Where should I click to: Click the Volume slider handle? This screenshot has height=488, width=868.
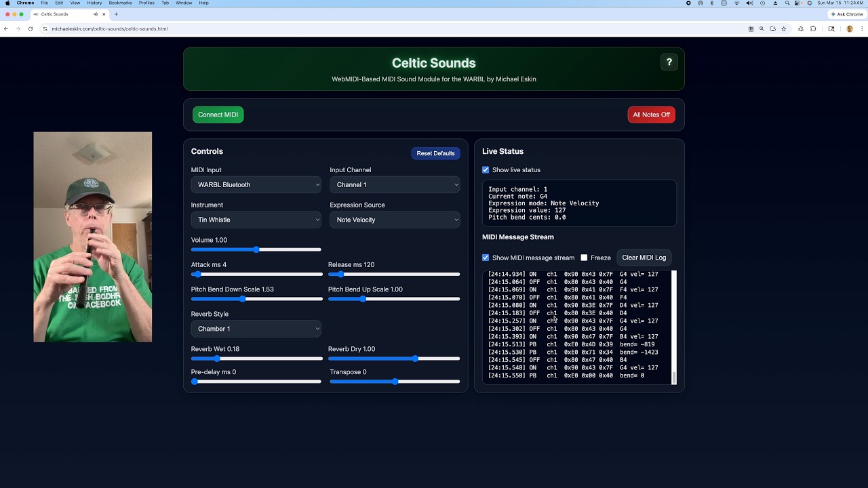pyautogui.click(x=256, y=249)
